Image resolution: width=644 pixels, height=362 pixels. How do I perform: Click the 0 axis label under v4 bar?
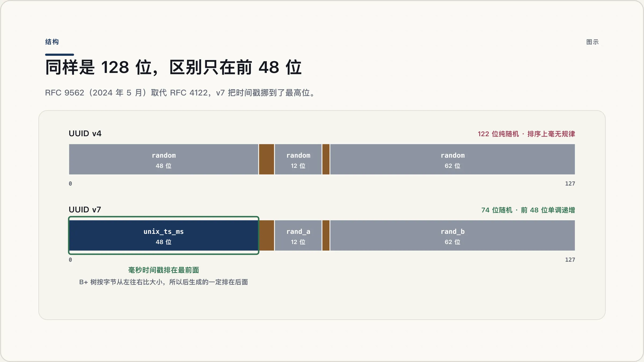point(70,184)
